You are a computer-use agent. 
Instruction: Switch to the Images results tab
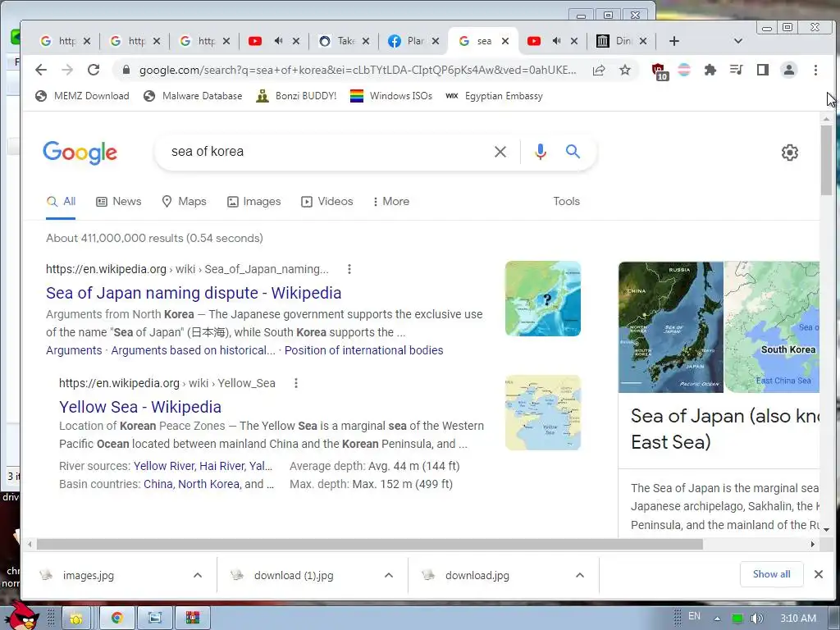(254, 202)
